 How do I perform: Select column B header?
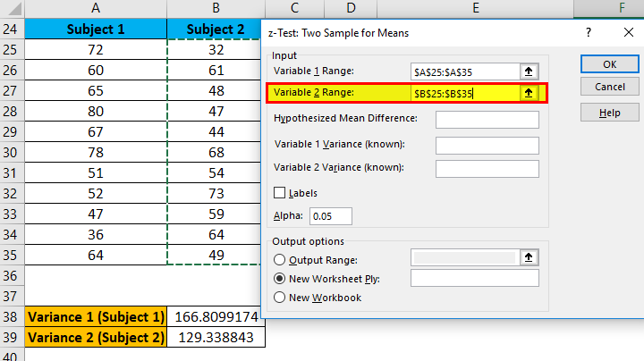pyautogui.click(x=216, y=8)
